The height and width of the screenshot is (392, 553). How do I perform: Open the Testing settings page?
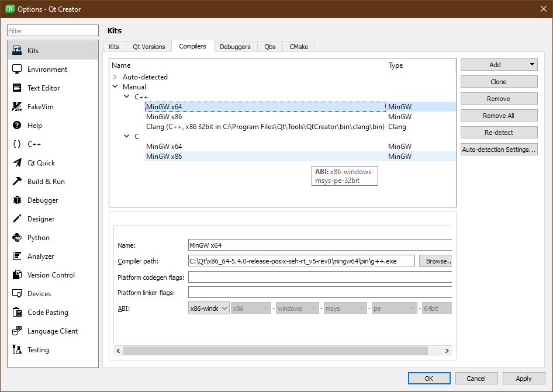pyautogui.click(x=37, y=349)
